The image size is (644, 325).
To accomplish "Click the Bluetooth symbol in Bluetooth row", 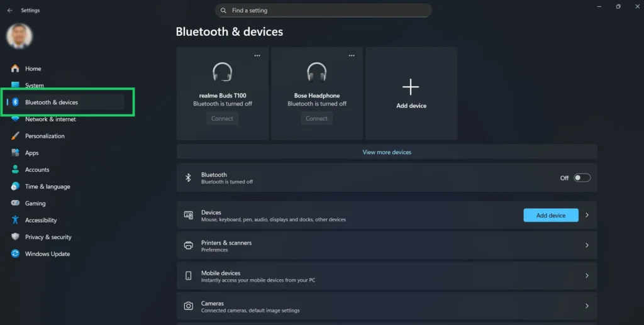I will tap(188, 178).
